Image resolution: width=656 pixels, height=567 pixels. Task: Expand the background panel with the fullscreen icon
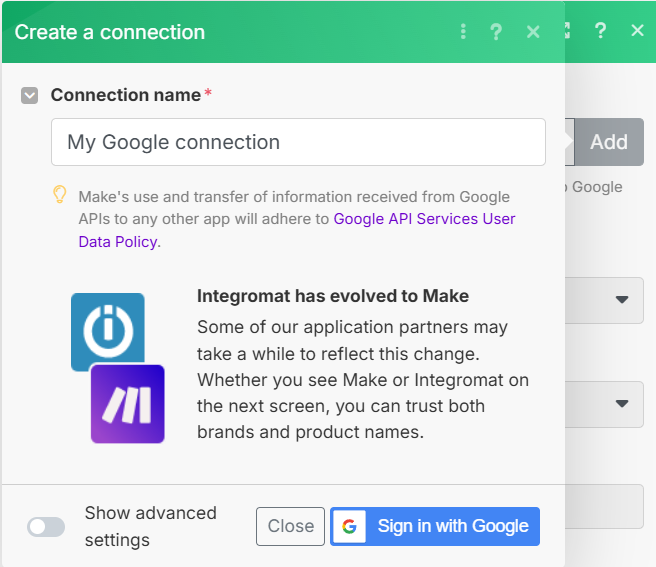point(568,31)
